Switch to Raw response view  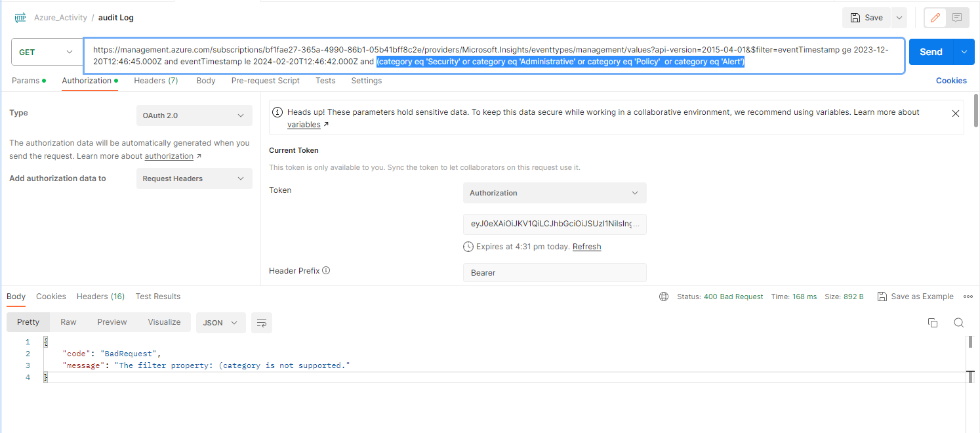point(68,322)
